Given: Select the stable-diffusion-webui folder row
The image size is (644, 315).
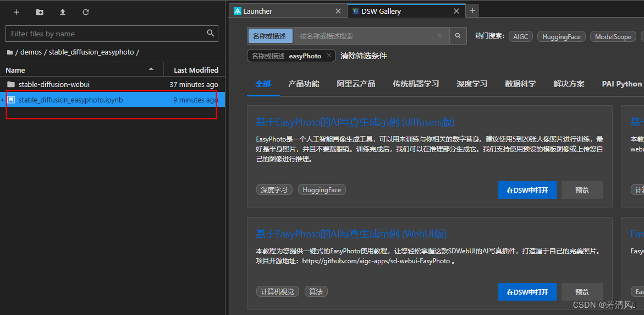Looking at the screenshot, I should coord(113,84).
